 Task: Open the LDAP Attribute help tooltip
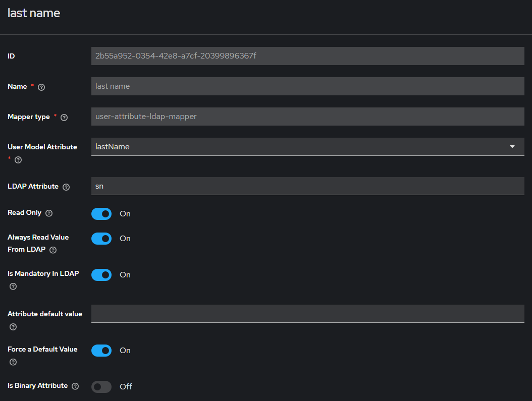(66, 187)
